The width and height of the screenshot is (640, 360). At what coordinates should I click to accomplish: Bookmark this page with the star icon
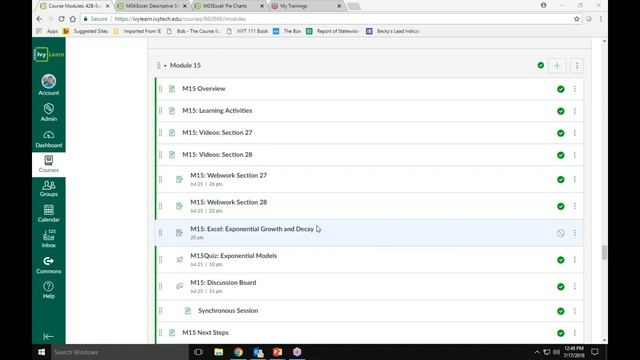pos(577,19)
